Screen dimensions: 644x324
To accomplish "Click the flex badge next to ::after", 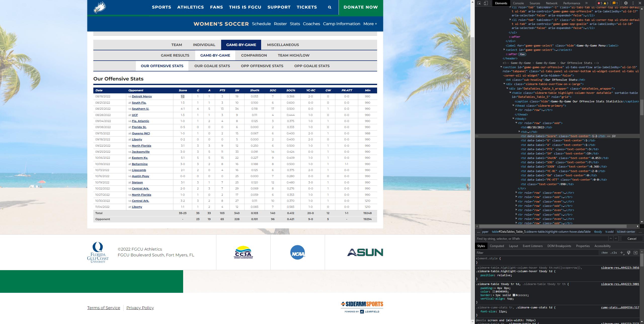I will click(522, 54).
